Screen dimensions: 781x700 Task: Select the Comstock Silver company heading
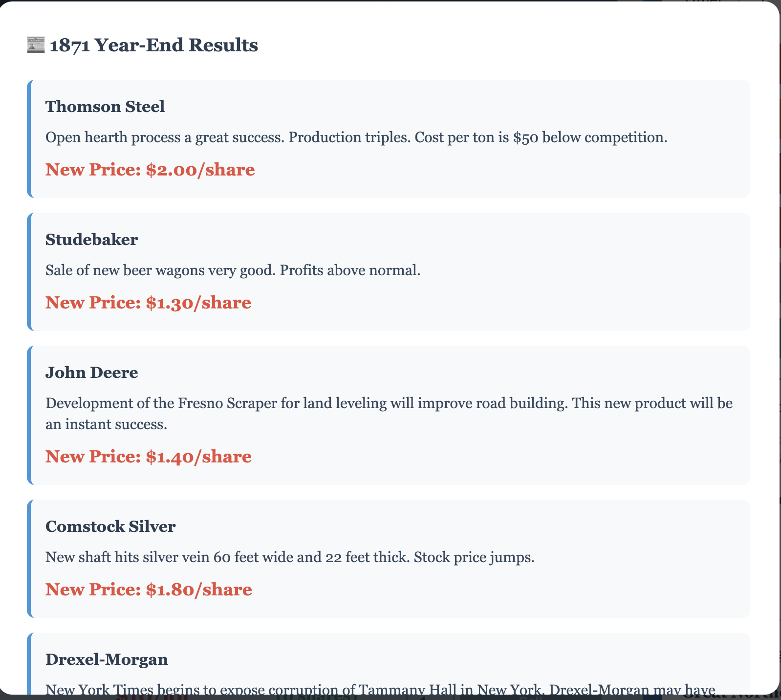pyautogui.click(x=110, y=526)
